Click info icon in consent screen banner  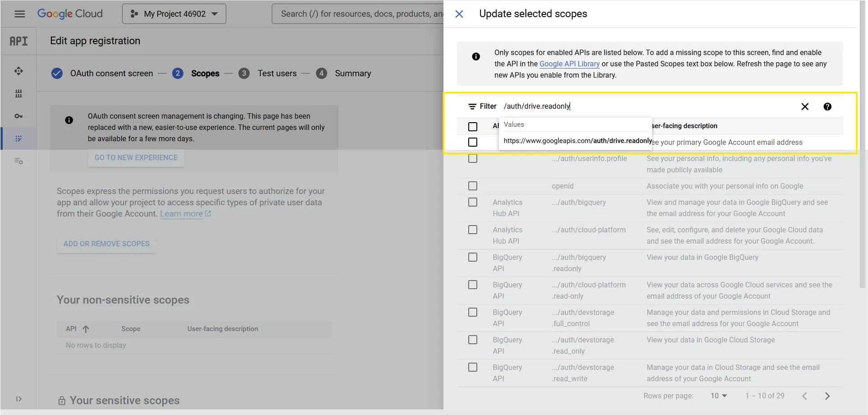[x=69, y=120]
